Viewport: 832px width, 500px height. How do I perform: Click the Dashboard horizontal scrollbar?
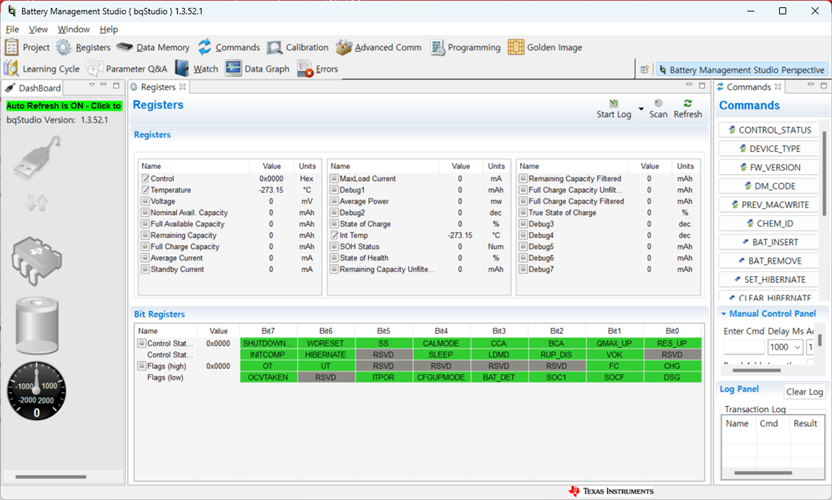click(50, 477)
